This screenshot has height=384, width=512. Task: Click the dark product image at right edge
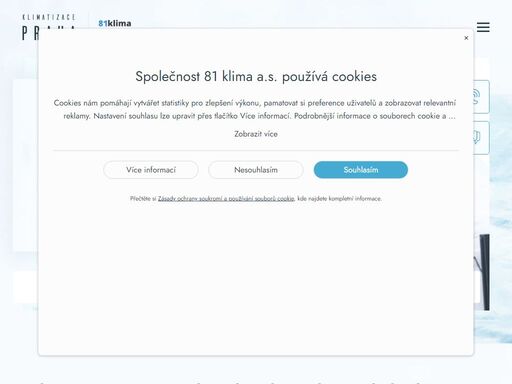pos(483,272)
